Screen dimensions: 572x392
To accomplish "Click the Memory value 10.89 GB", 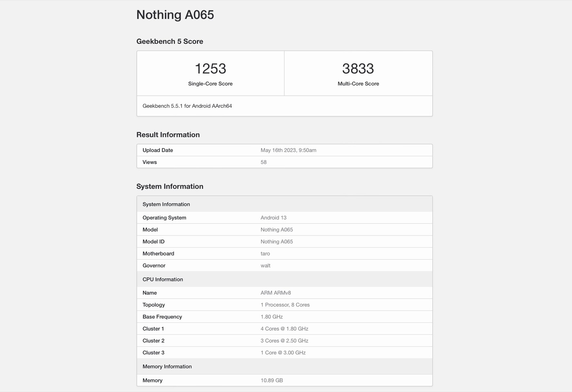I will pyautogui.click(x=271, y=380).
